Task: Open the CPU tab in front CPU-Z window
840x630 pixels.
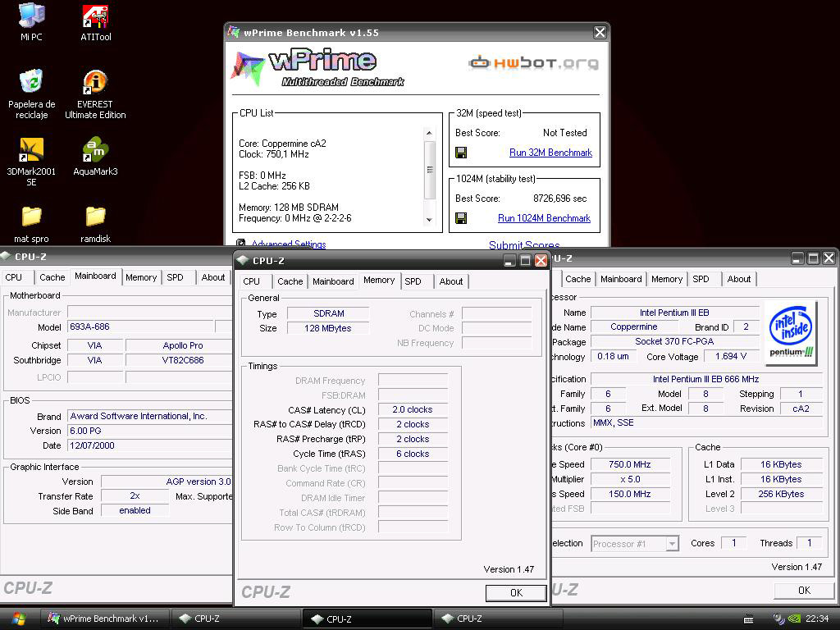Action: tap(251, 281)
